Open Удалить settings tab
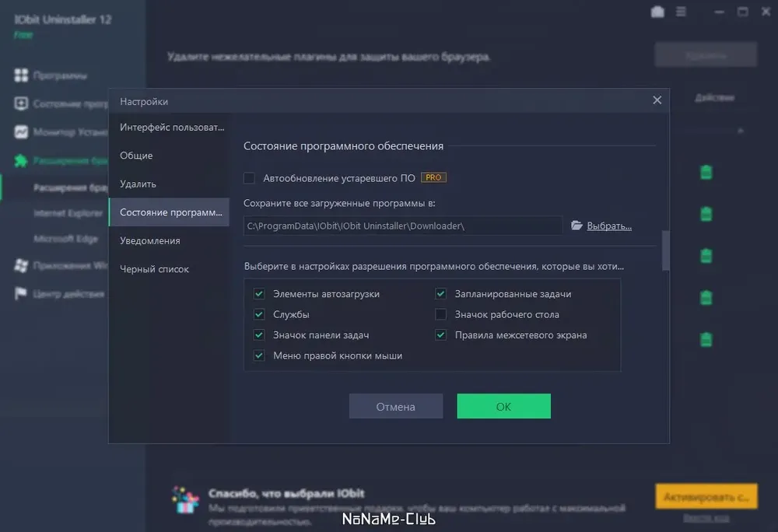Screen dimensions: 778x532 pos(169,184)
